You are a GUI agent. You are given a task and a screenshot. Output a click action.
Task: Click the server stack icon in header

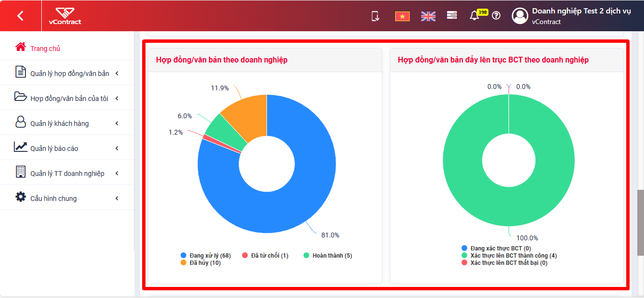(452, 15)
